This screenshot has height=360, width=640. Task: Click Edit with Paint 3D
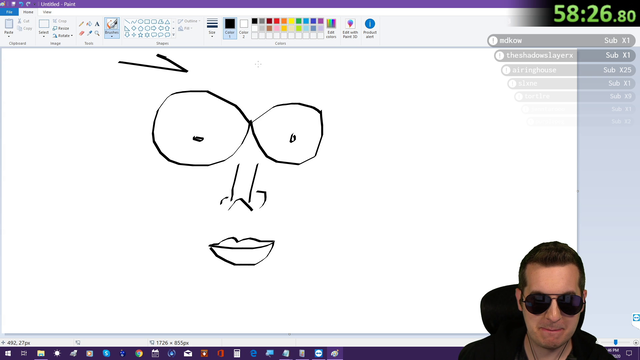[350, 28]
